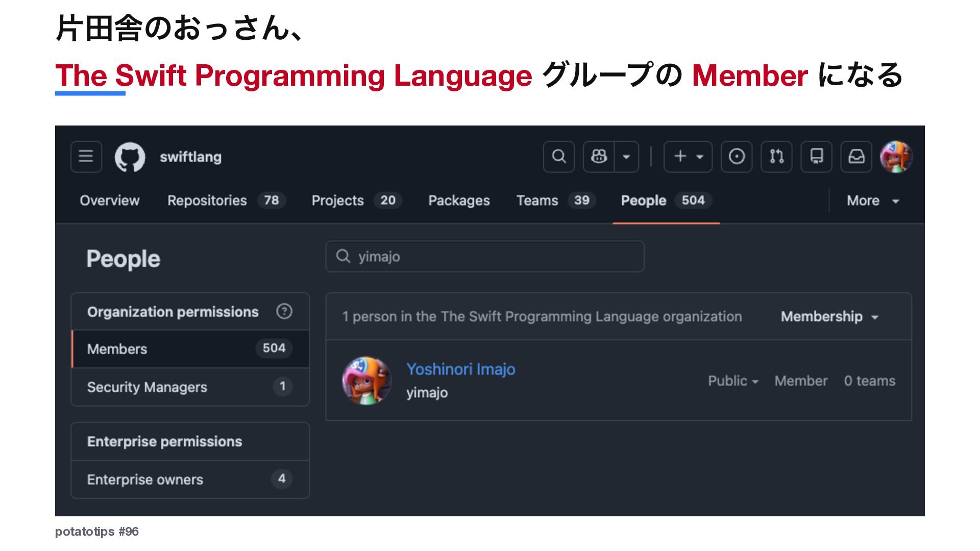Open Yoshinori Imajo's profile link
The height and width of the screenshot is (551, 980).
pos(461,369)
